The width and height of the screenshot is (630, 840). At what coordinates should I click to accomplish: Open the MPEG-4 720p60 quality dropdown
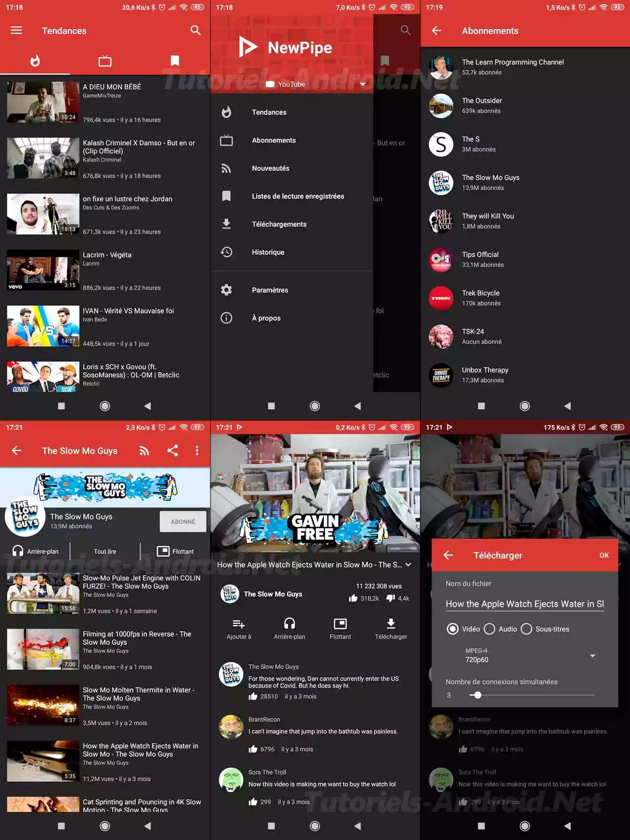[530, 656]
